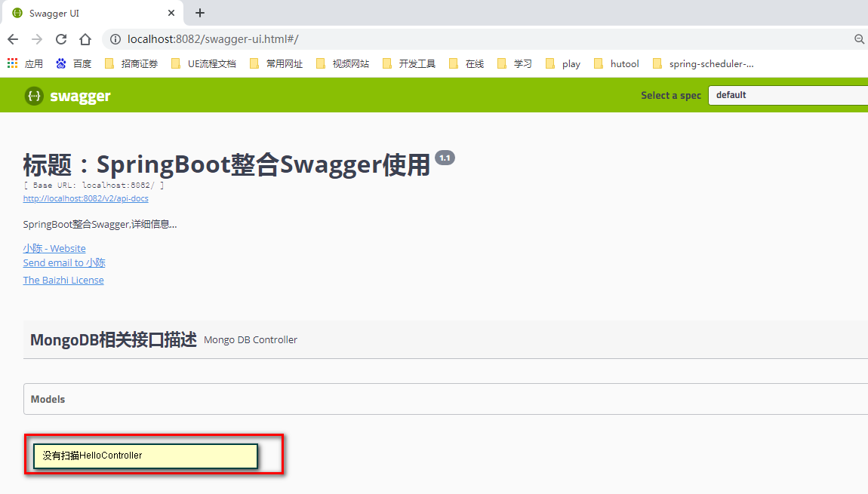Image resolution: width=868 pixels, height=494 pixels.
Task: Click the zoom magnifier icon in address bar
Action: click(859, 39)
